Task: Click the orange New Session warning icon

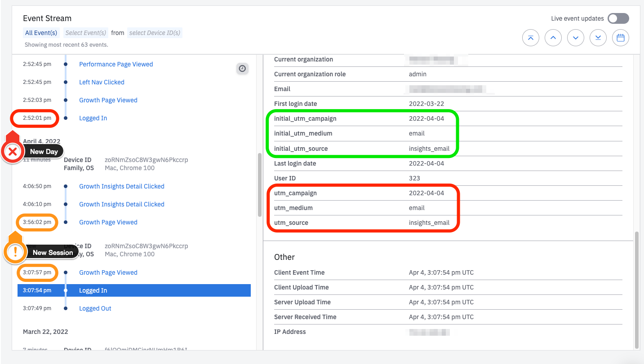Action: pos(15,252)
